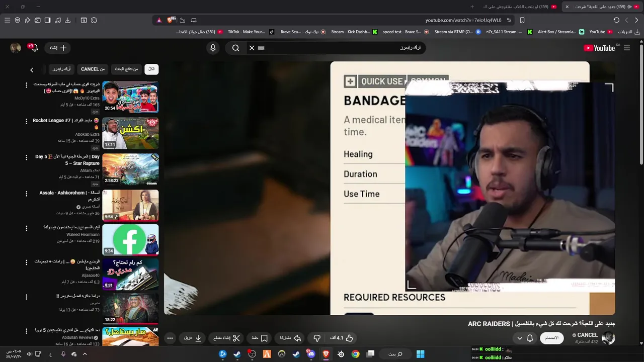Open options menu for Assala - Ashkorohom video

26,194
